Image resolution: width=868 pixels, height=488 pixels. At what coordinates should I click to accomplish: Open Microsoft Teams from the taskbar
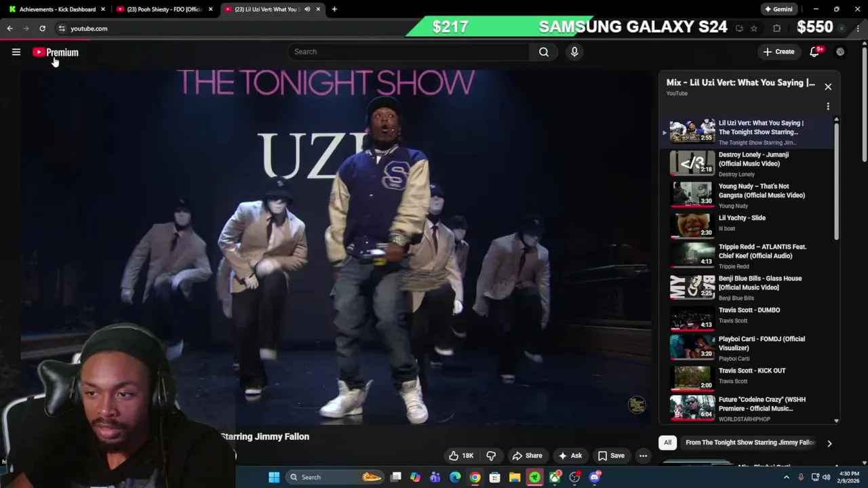coord(435,477)
